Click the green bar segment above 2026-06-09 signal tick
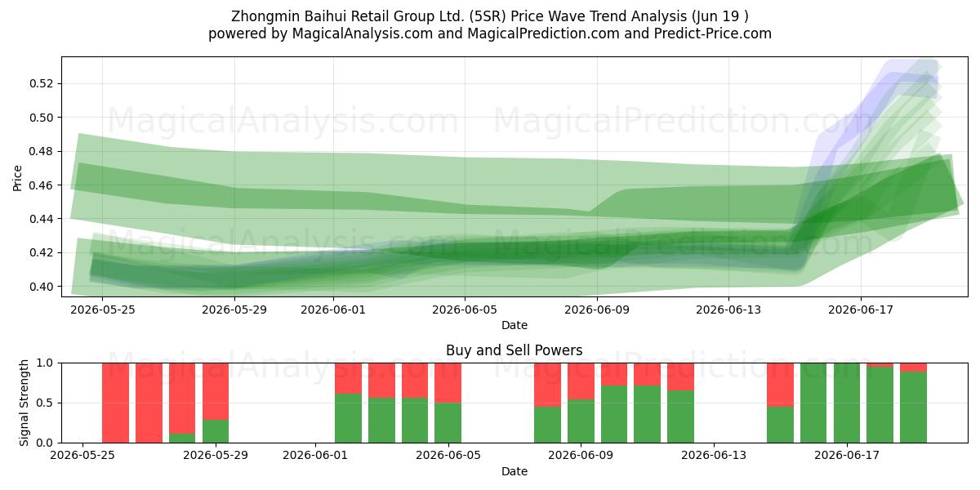 (x=581, y=421)
